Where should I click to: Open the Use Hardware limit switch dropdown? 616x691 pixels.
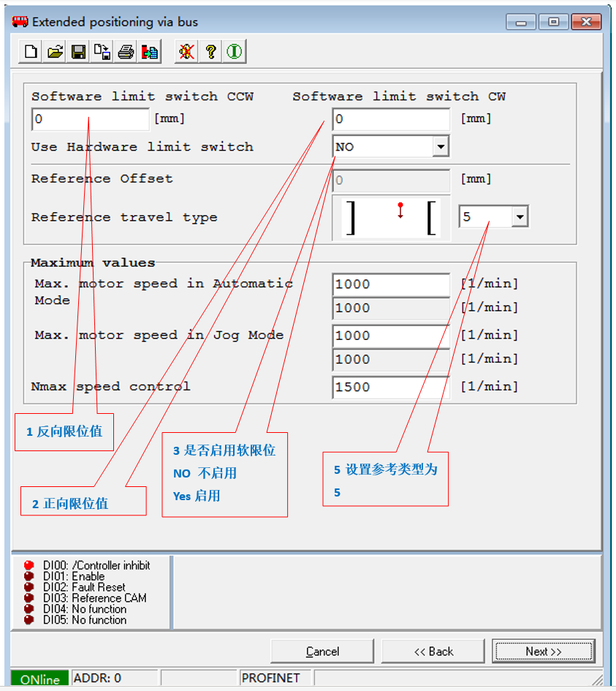click(x=441, y=147)
